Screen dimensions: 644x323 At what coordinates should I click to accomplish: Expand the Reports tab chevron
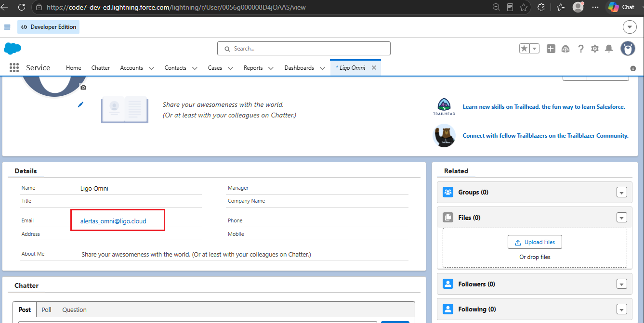[x=271, y=68]
